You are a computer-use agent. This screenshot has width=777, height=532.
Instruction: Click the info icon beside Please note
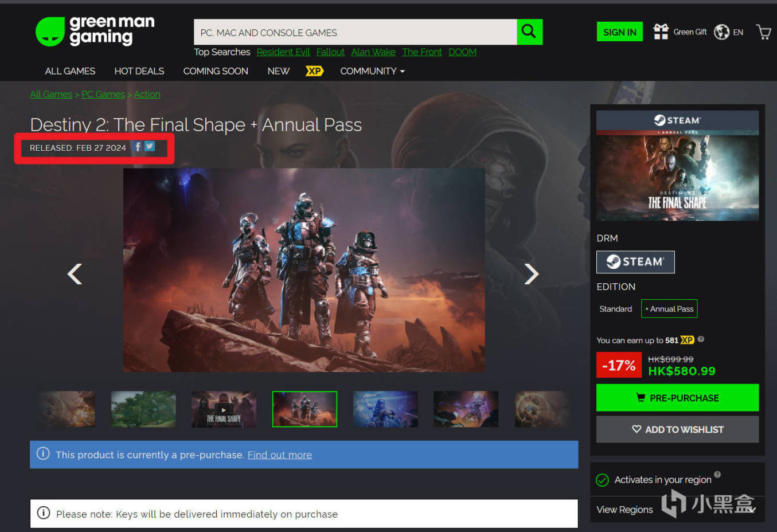(44, 513)
